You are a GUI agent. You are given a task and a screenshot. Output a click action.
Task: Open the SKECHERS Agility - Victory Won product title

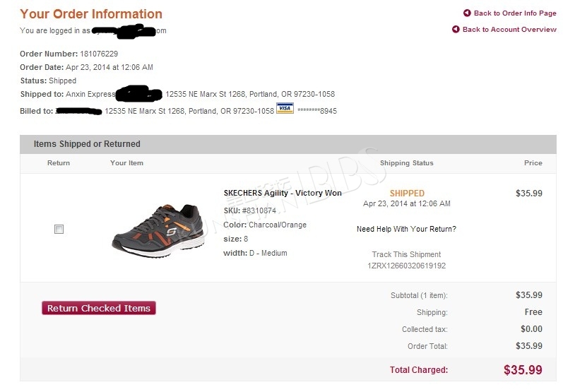(283, 193)
